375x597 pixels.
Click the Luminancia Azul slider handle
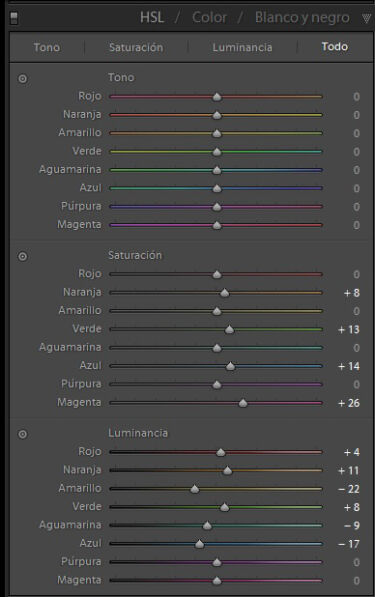click(199, 544)
